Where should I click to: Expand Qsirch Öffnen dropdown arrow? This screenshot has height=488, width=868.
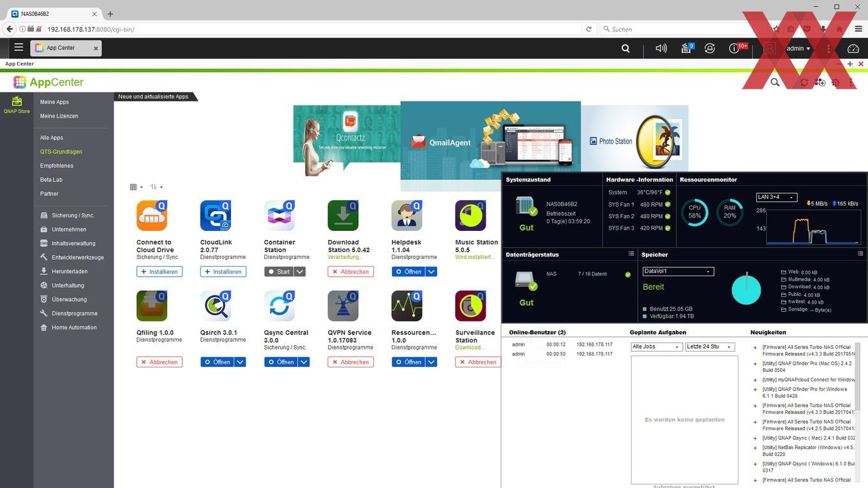coord(240,362)
